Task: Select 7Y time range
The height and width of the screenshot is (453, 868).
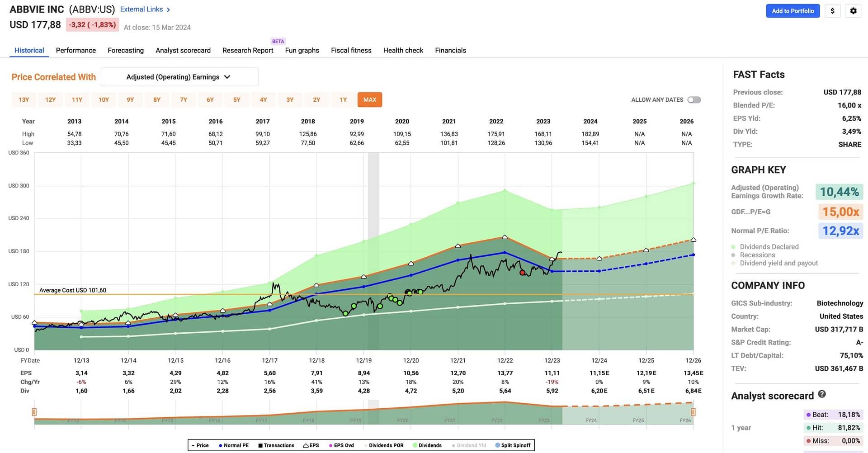Action: click(184, 100)
